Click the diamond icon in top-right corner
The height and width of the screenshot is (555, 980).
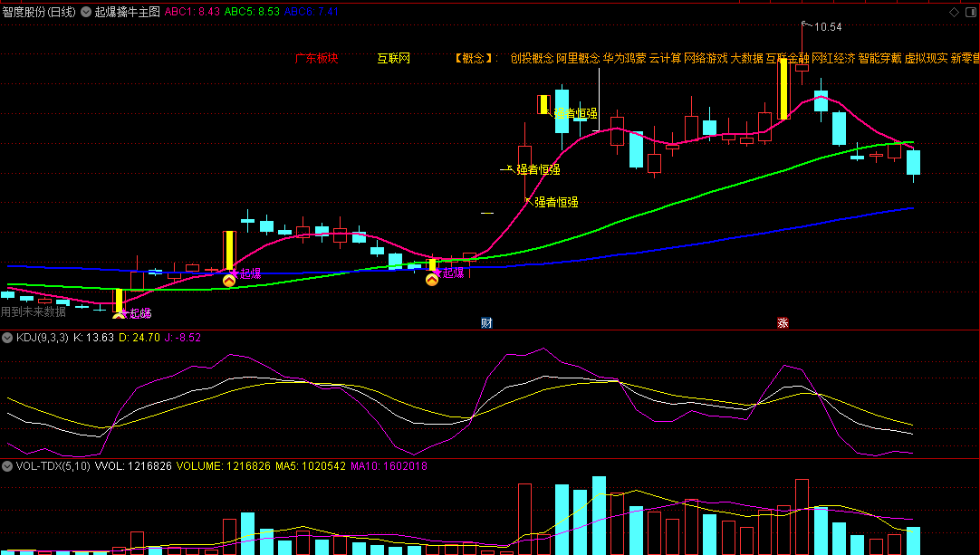954,12
